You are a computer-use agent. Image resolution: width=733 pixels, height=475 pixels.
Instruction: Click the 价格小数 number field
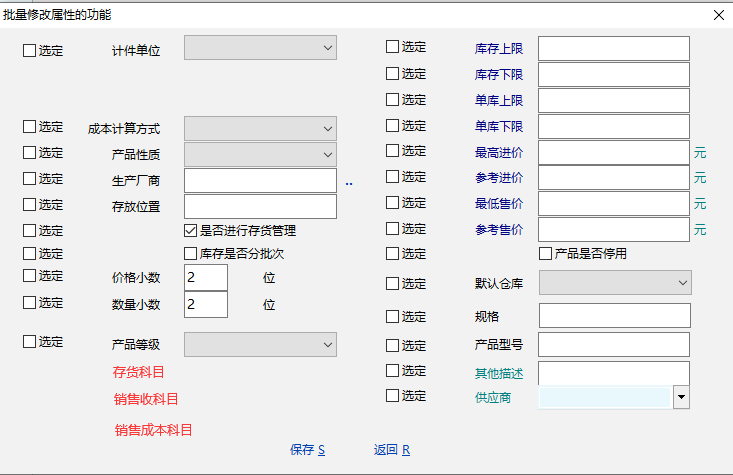tap(206, 278)
